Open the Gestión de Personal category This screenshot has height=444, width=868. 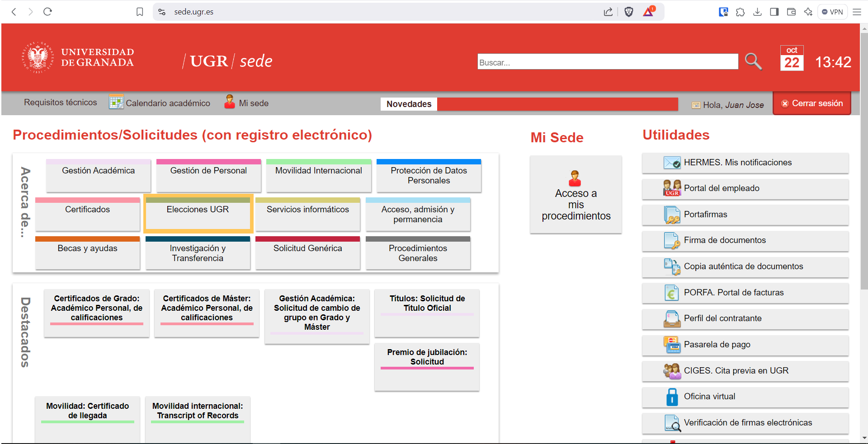tap(208, 175)
